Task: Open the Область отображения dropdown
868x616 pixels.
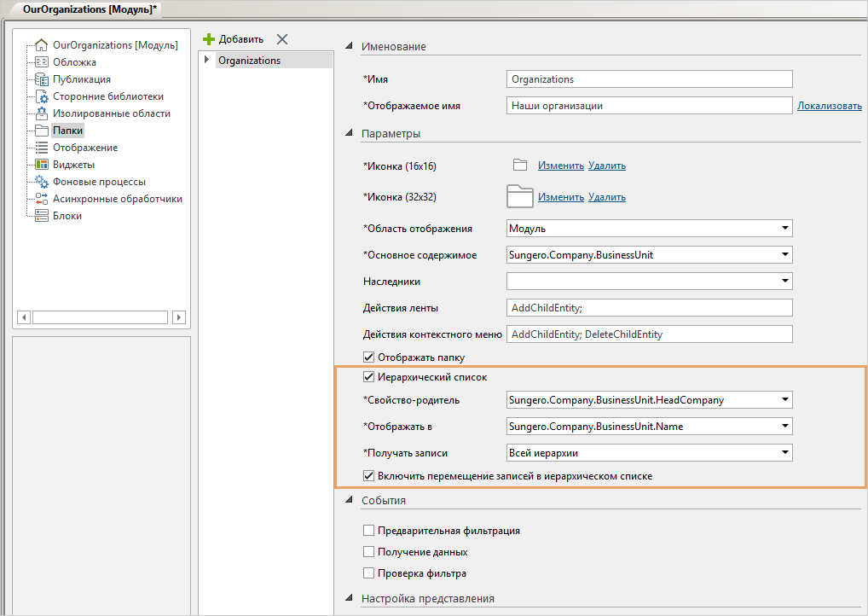Action: pos(785,229)
